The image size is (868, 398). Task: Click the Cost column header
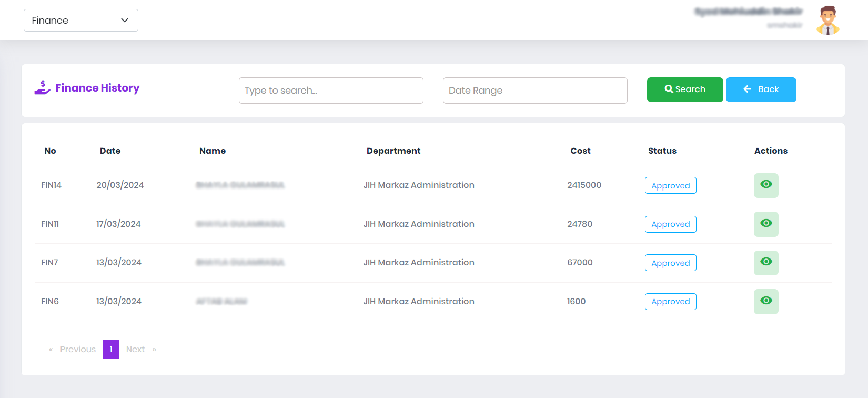click(580, 151)
